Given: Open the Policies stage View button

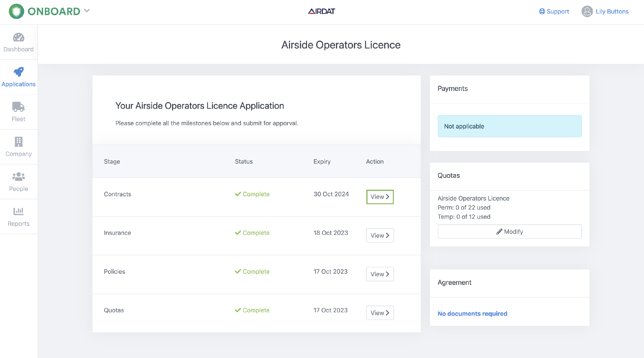Looking at the screenshot, I should (x=380, y=274).
